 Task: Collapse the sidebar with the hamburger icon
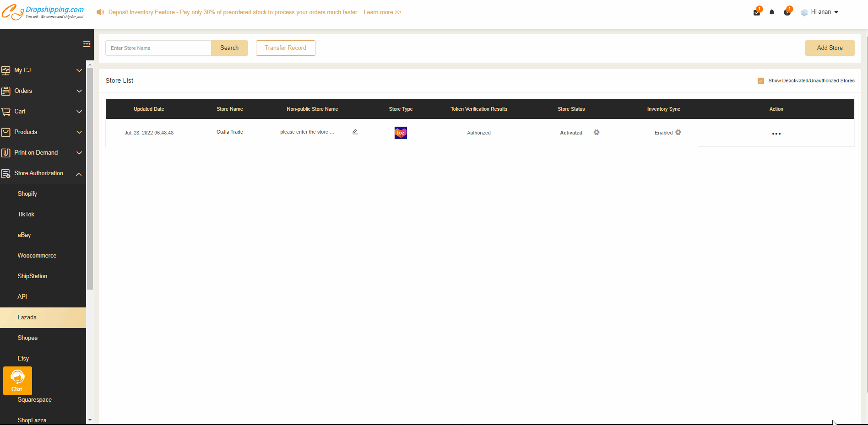[87, 44]
